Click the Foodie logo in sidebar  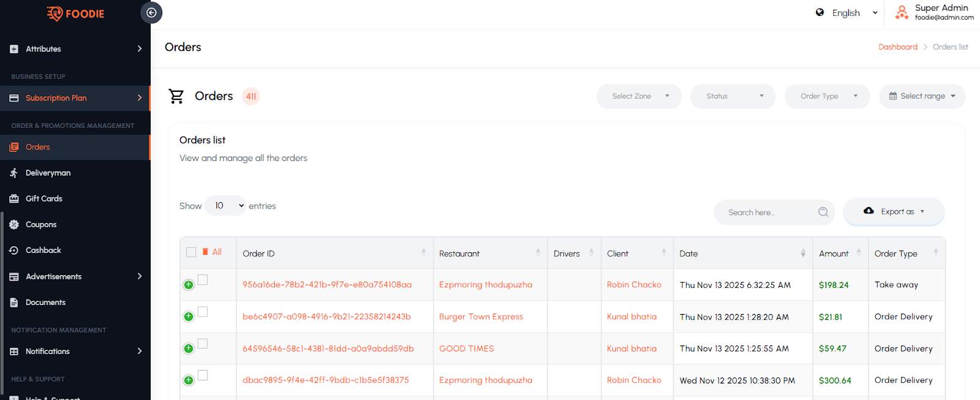pyautogui.click(x=75, y=13)
